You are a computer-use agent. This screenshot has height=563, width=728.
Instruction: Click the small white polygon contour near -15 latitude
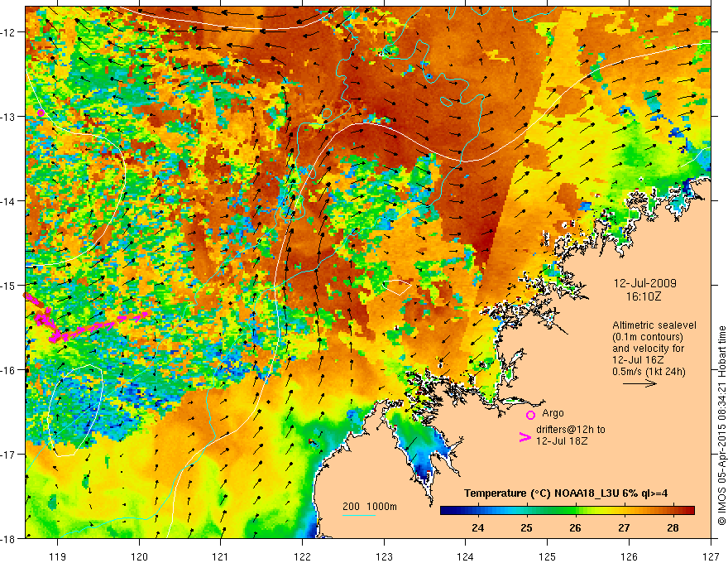pos(397,286)
